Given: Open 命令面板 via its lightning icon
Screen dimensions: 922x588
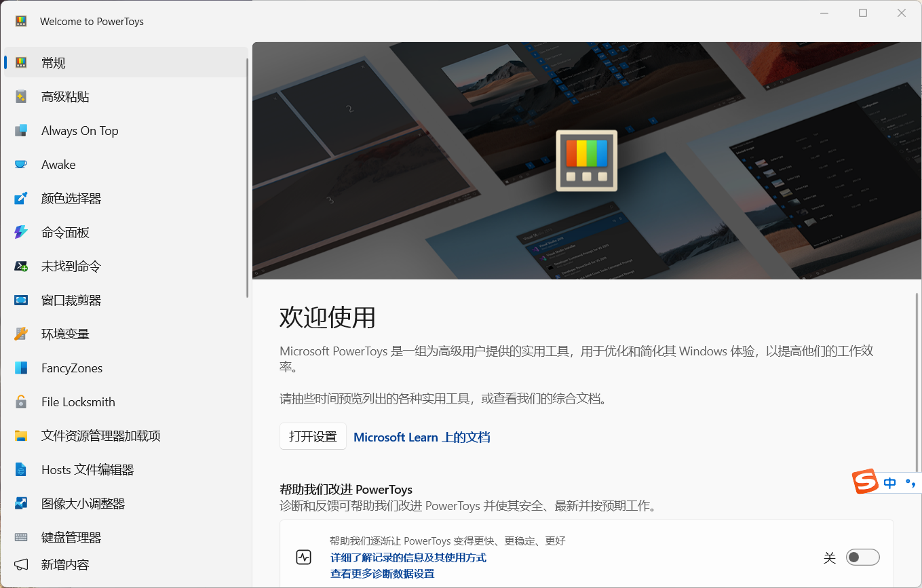Looking at the screenshot, I should pyautogui.click(x=20, y=232).
